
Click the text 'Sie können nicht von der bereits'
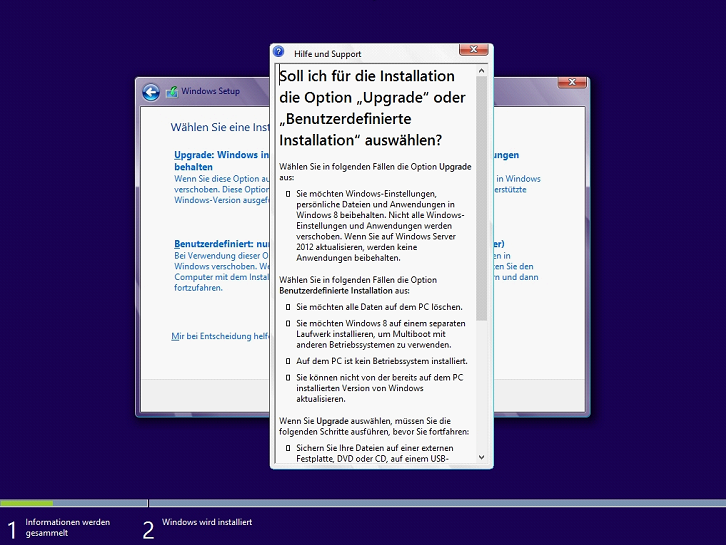pos(380,388)
